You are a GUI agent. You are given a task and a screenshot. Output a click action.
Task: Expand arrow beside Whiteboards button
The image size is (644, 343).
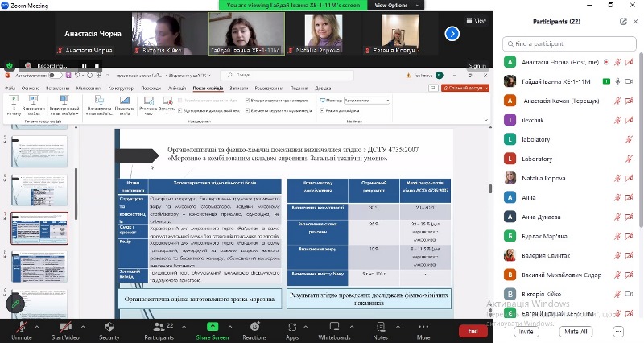coord(352,327)
